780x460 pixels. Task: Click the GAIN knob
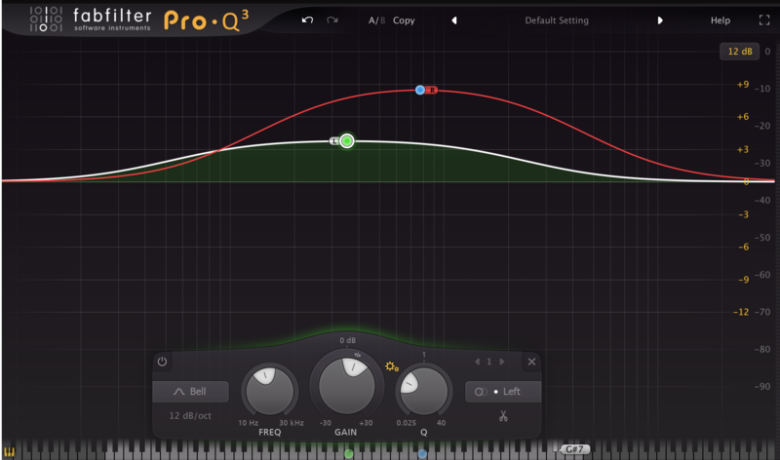[346, 386]
